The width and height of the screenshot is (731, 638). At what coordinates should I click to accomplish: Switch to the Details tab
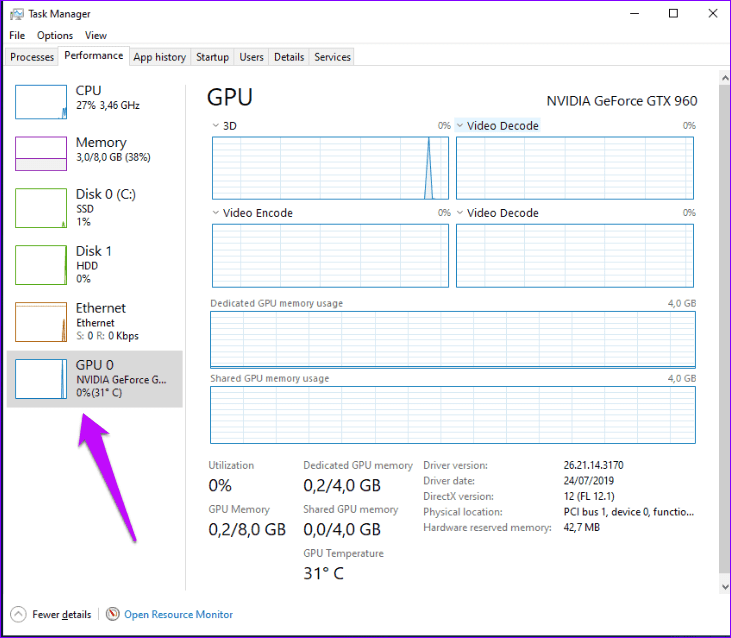coord(289,57)
